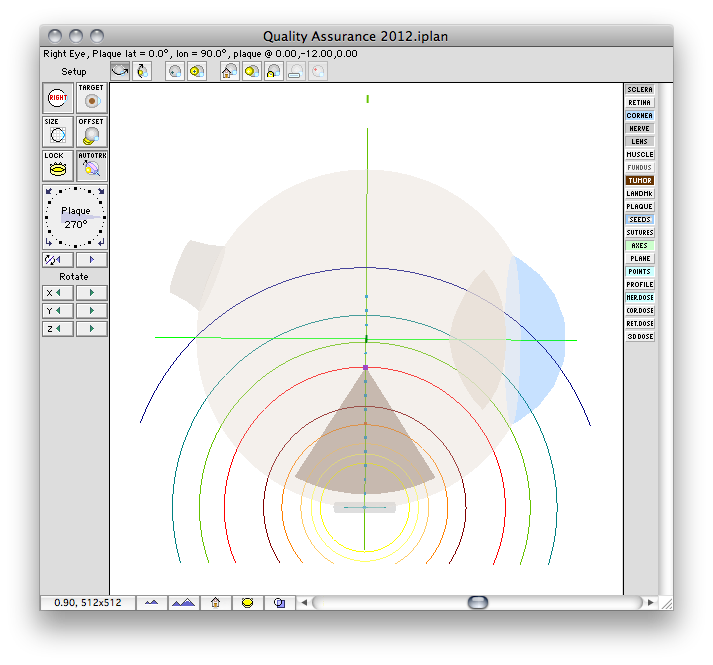Viewport: 713px width, 665px height.
Task: Switch the RIGHT eye selector button
Action: [58, 98]
